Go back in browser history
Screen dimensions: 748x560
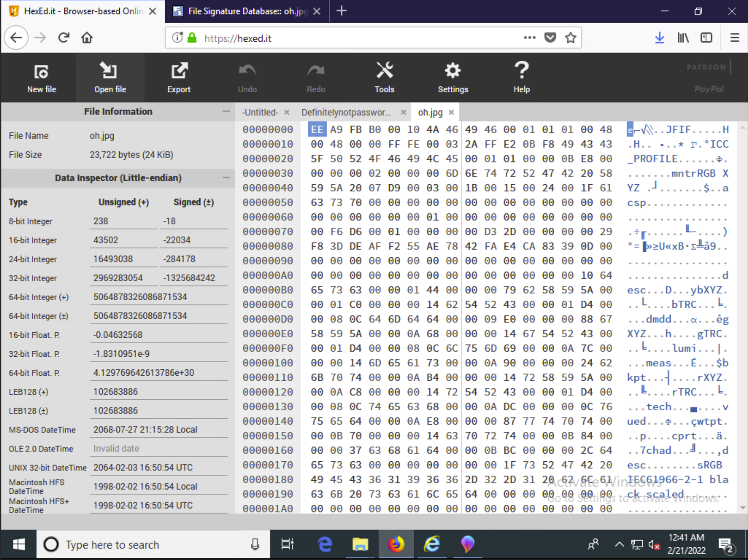[16, 38]
